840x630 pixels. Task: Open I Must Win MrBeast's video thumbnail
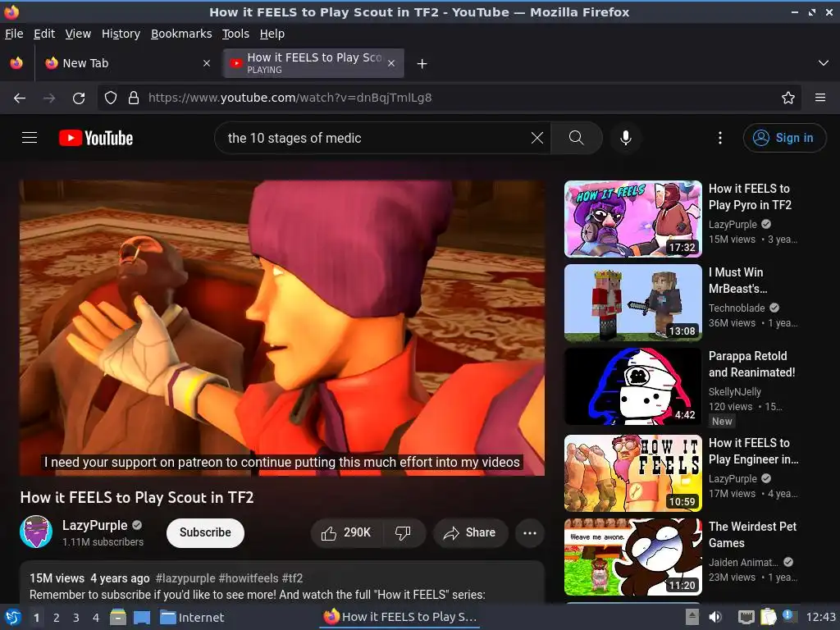[x=632, y=303]
